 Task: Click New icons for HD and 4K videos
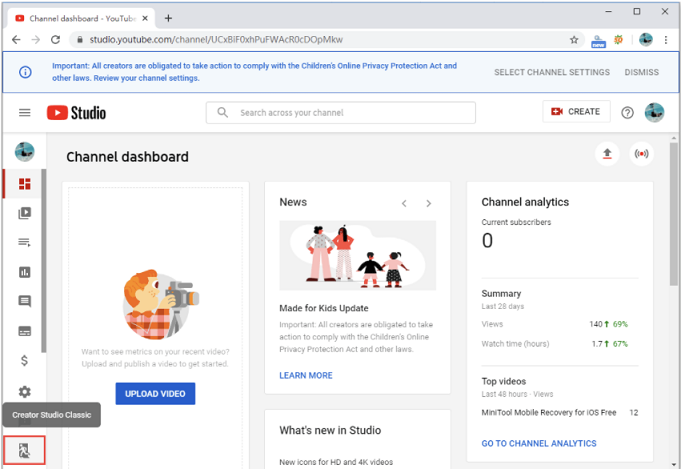[x=336, y=462]
